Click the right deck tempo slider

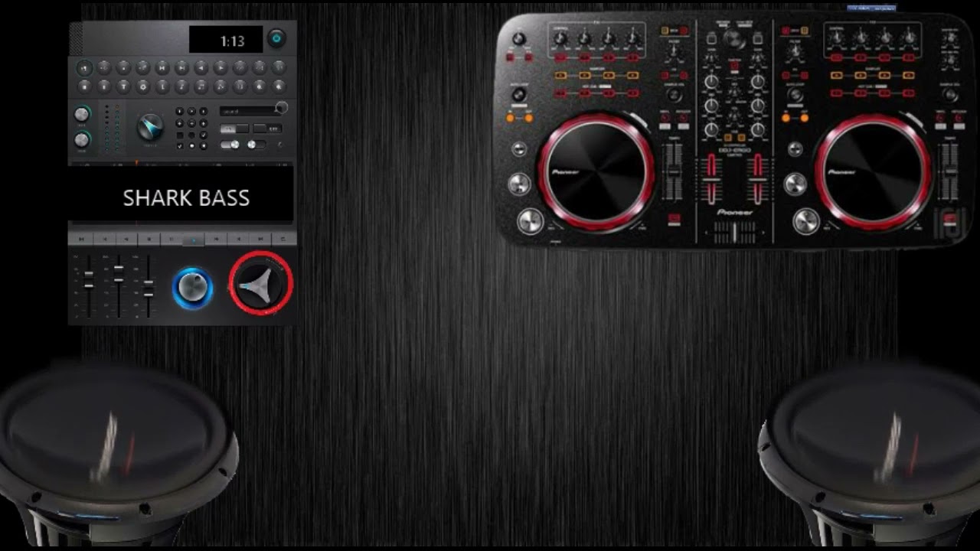pos(951,171)
